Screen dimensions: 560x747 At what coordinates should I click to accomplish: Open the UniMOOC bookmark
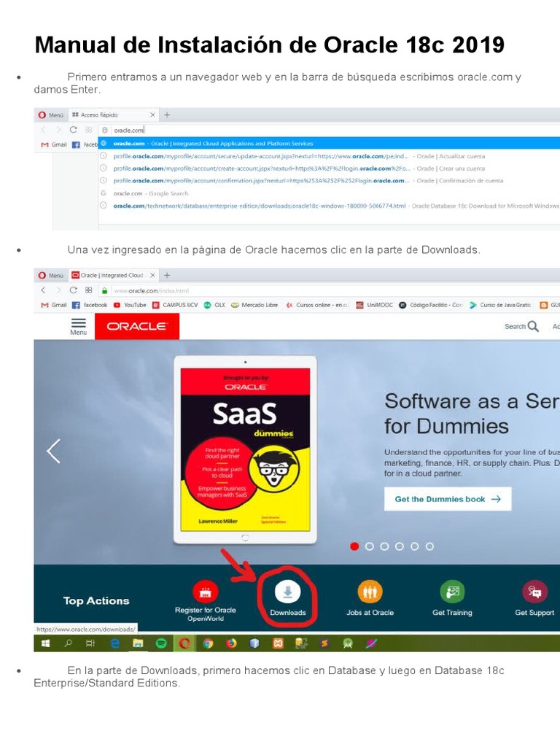click(375, 305)
